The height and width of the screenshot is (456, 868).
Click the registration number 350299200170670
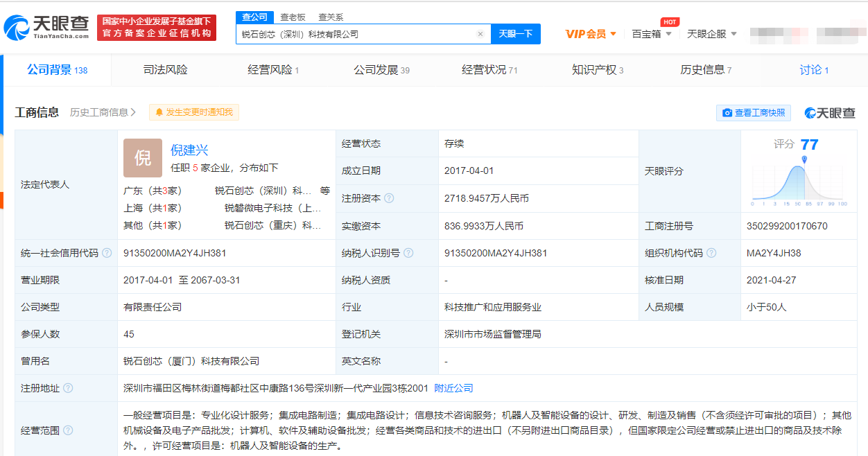788,226
